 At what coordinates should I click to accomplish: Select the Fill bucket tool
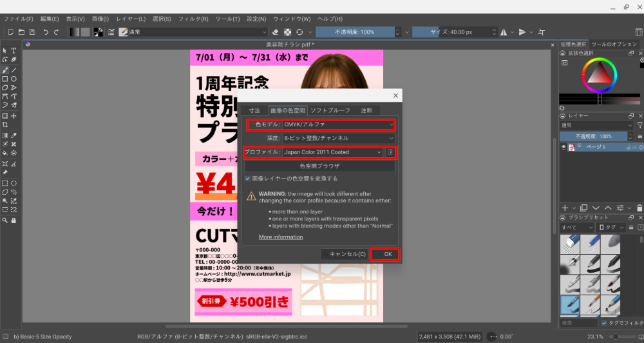pos(5,153)
